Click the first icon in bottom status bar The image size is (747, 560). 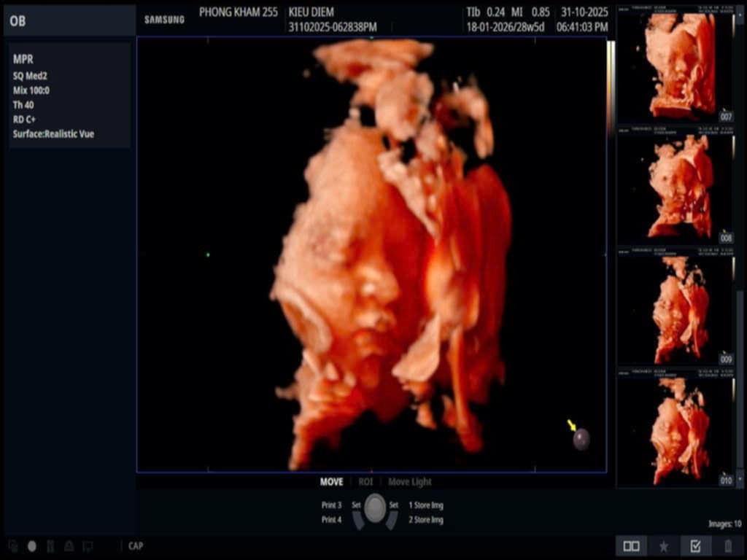click(x=13, y=545)
